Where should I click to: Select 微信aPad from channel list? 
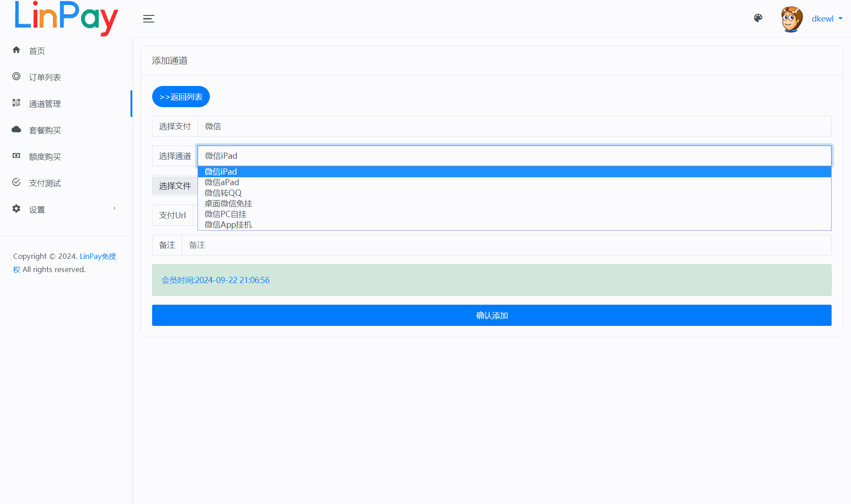(x=222, y=183)
